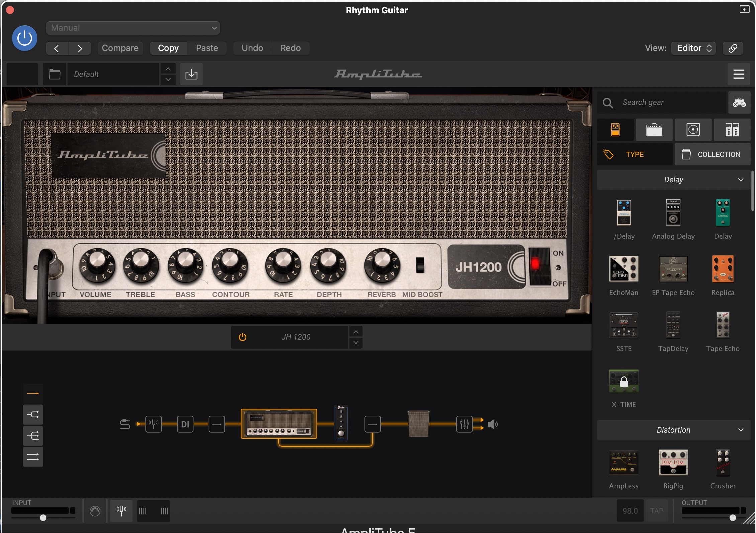The width and height of the screenshot is (756, 533).
Task: Click the amp VOLUME knob
Action: (97, 265)
